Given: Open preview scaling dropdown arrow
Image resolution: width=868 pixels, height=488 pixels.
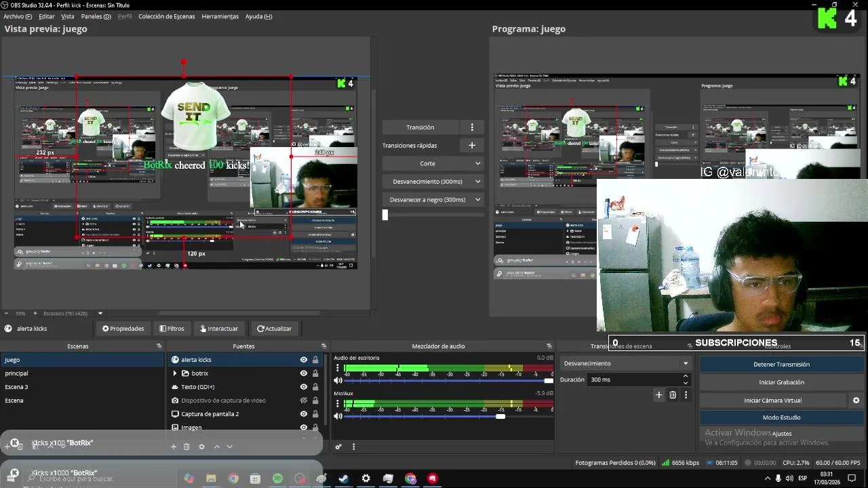Looking at the screenshot, I should click(x=100, y=314).
